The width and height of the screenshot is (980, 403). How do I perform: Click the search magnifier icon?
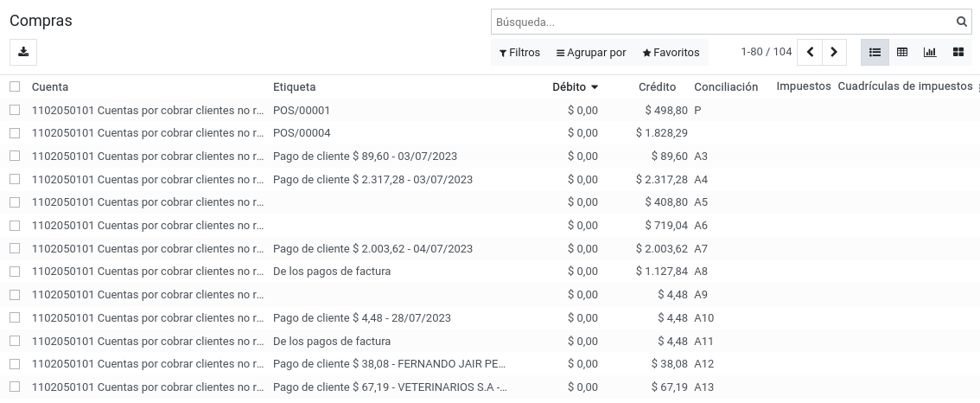click(x=961, y=22)
